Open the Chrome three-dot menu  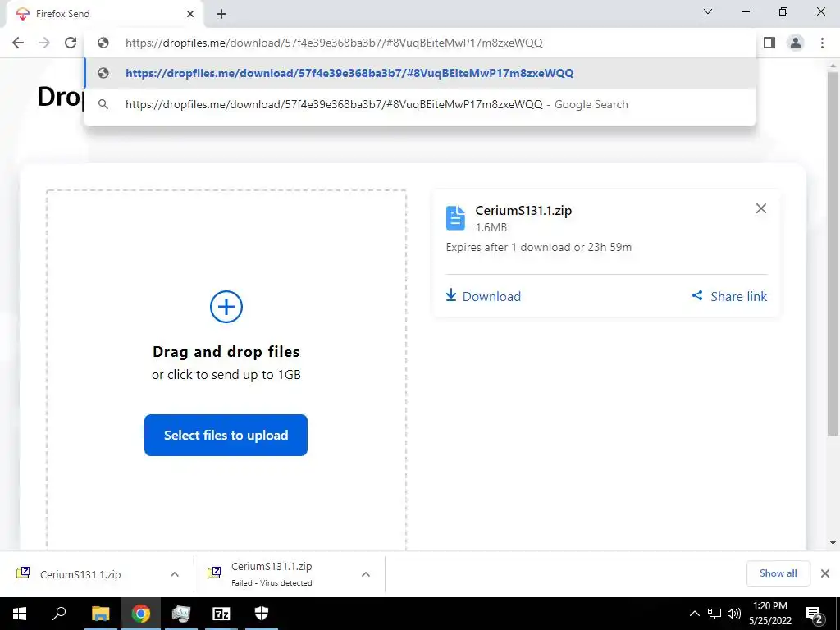coord(822,43)
